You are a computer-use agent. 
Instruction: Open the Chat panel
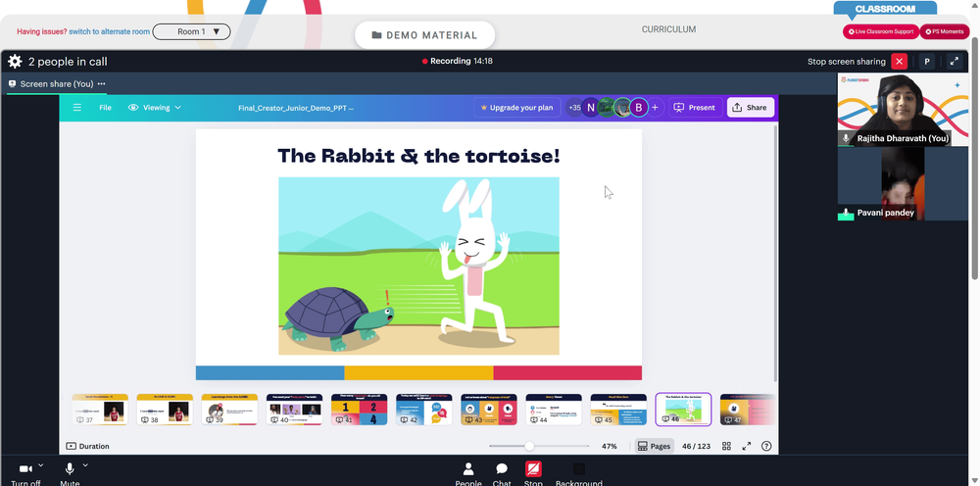501,473
